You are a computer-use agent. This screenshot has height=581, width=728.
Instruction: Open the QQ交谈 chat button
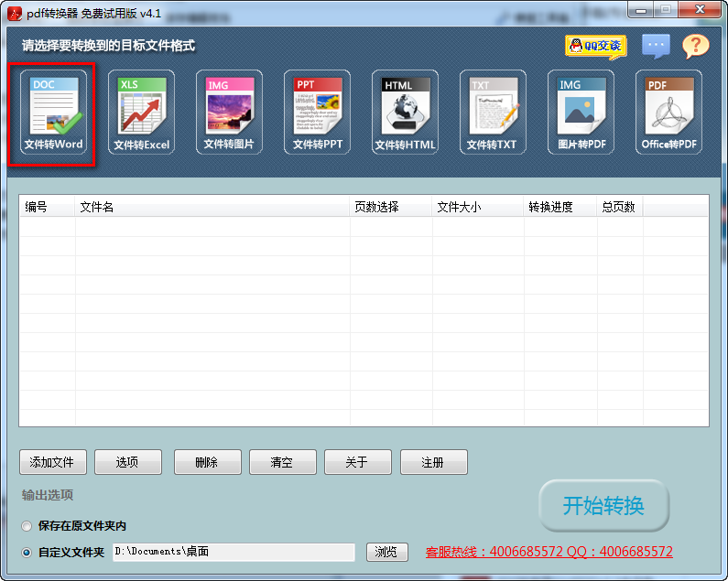pos(596,46)
